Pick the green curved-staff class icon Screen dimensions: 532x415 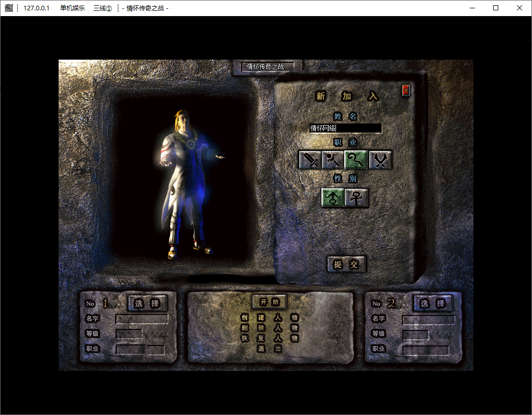coord(357,160)
